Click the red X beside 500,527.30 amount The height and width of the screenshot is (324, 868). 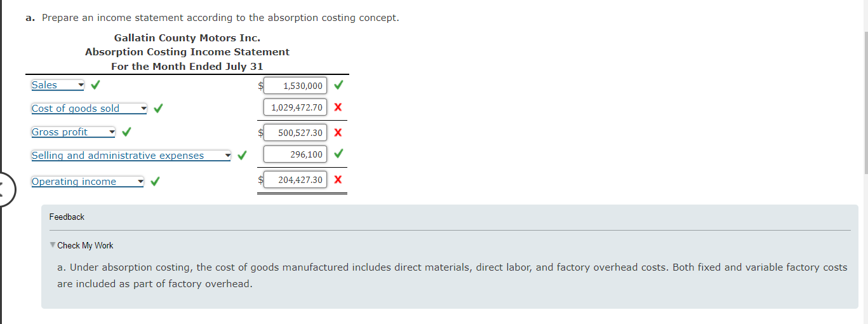click(x=338, y=133)
